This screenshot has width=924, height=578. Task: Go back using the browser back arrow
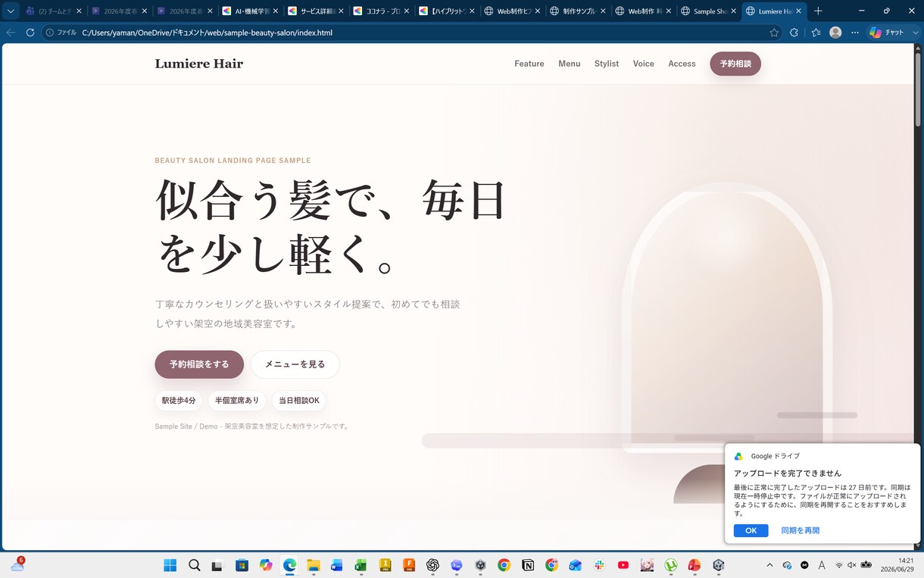[11, 33]
